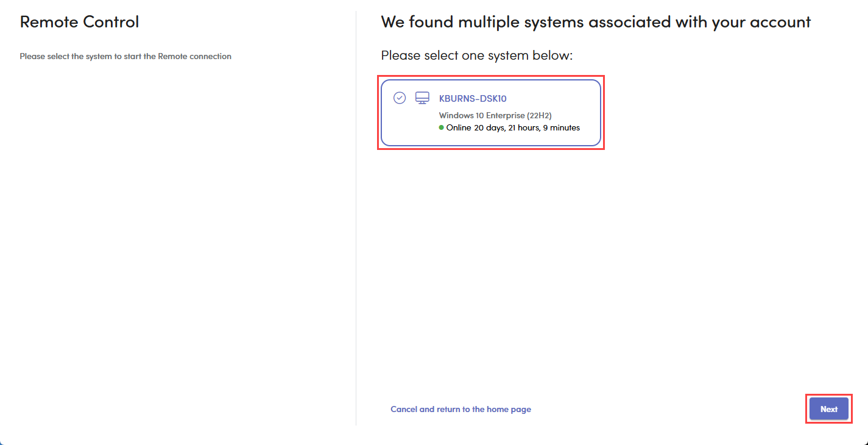This screenshot has height=445, width=868.
Task: Select the KBURNS-DSK10 system name
Action: (x=473, y=99)
